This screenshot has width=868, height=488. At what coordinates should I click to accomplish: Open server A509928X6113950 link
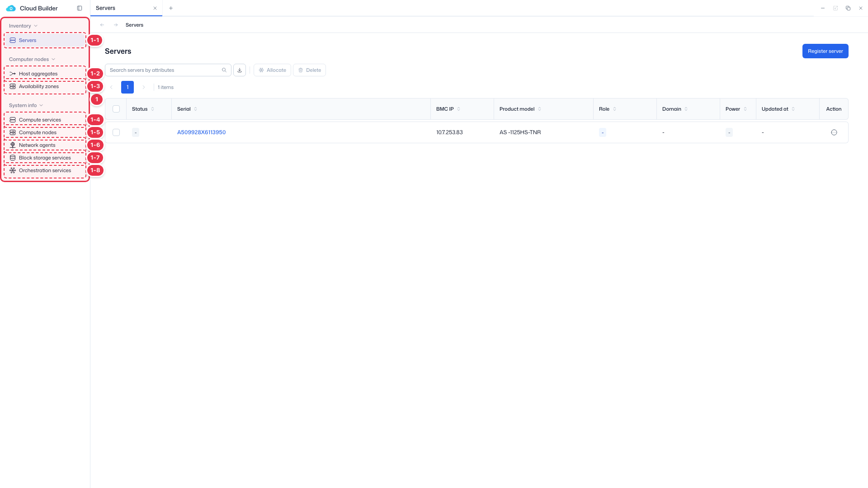click(x=201, y=132)
